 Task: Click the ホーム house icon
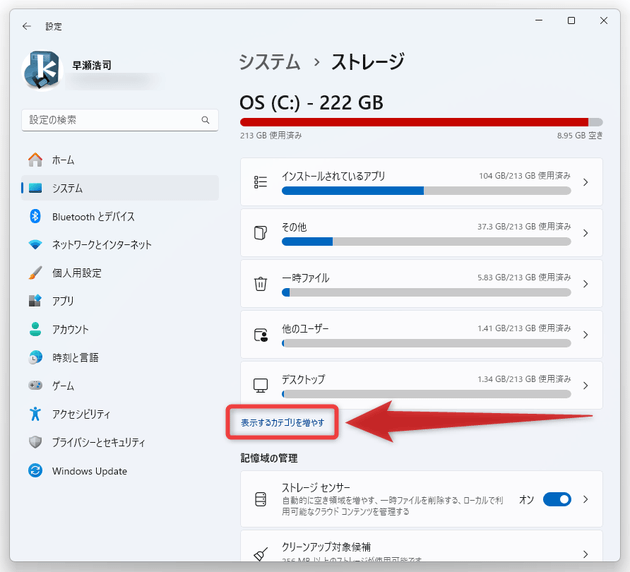coord(35,159)
